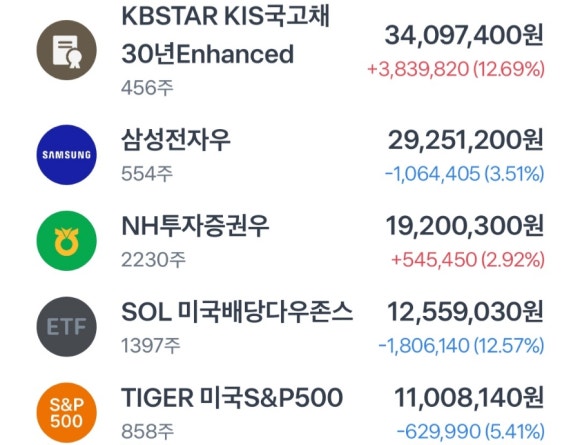Tap the KBSTAR bond certificate icon
The width and height of the screenshot is (580, 445).
coord(67,50)
